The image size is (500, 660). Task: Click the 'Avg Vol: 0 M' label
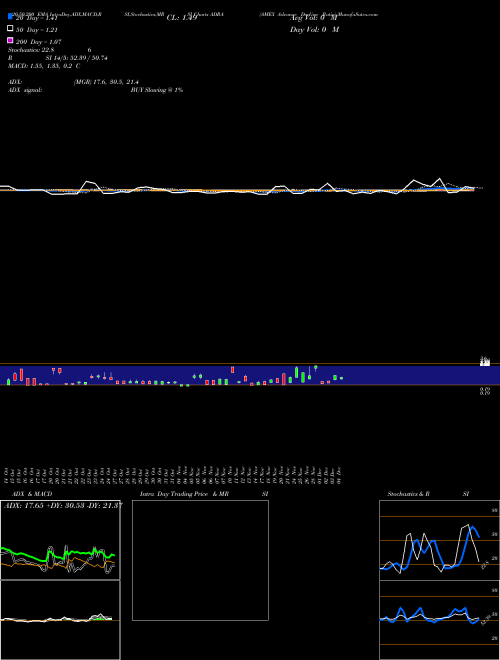[x=314, y=18]
